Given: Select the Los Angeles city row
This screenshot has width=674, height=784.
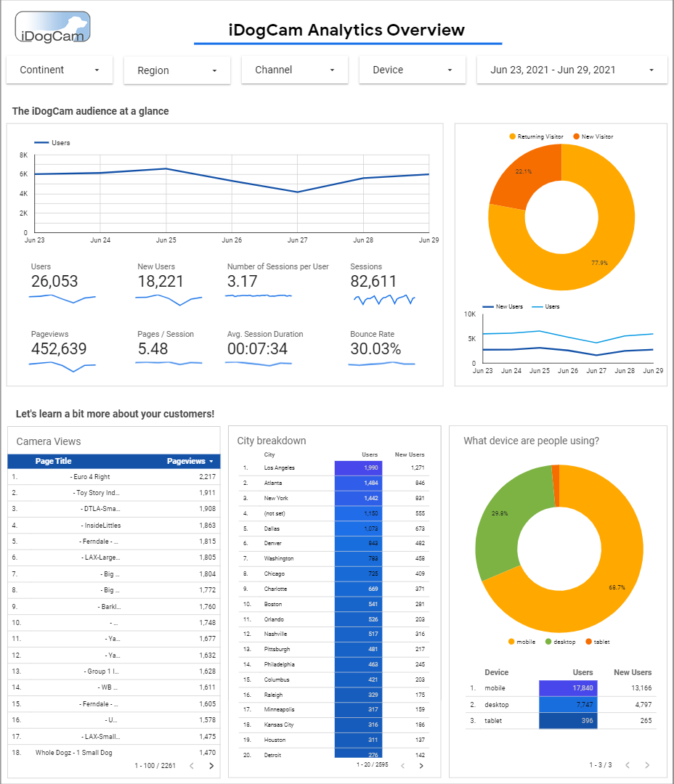Looking at the screenshot, I should [x=334, y=468].
